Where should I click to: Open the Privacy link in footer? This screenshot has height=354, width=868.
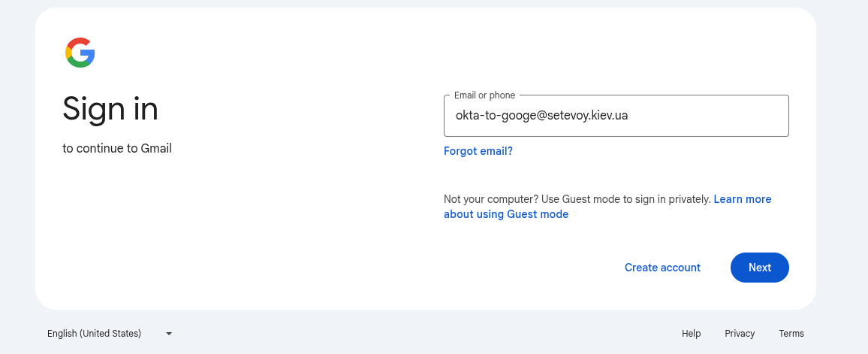pyautogui.click(x=740, y=334)
